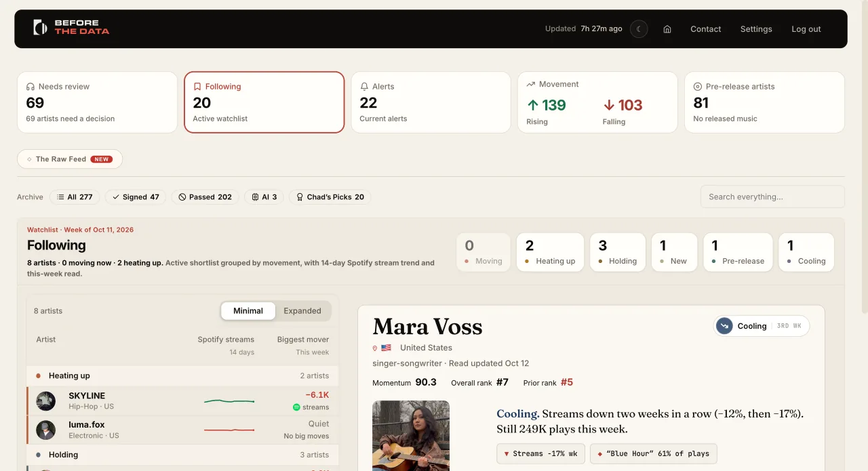Click the blocked icon on Passed filter
Image resolution: width=868 pixels, height=471 pixels.
pyautogui.click(x=182, y=197)
